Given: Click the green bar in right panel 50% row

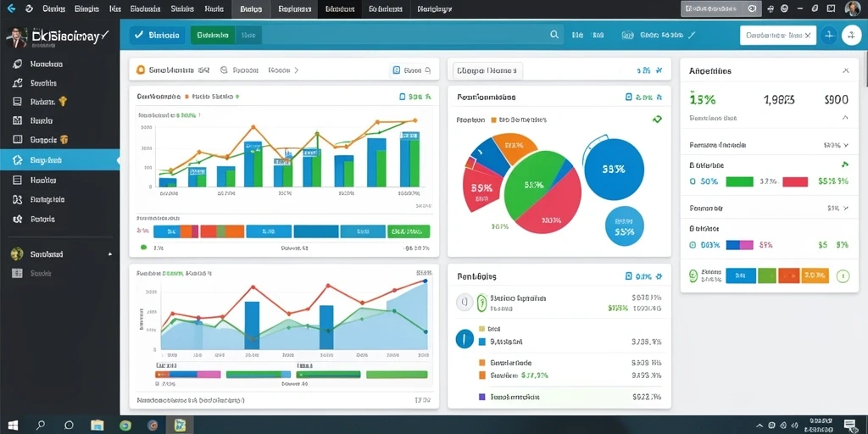Looking at the screenshot, I should [x=739, y=181].
